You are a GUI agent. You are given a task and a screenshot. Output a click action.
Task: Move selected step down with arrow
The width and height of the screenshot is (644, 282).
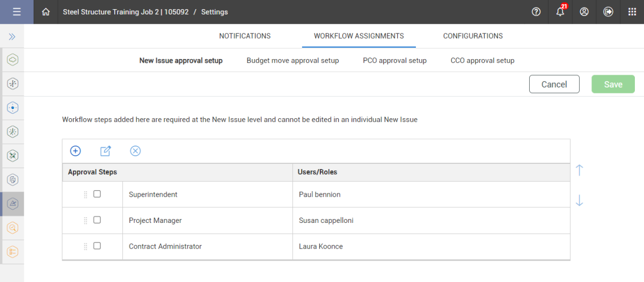pyautogui.click(x=579, y=200)
